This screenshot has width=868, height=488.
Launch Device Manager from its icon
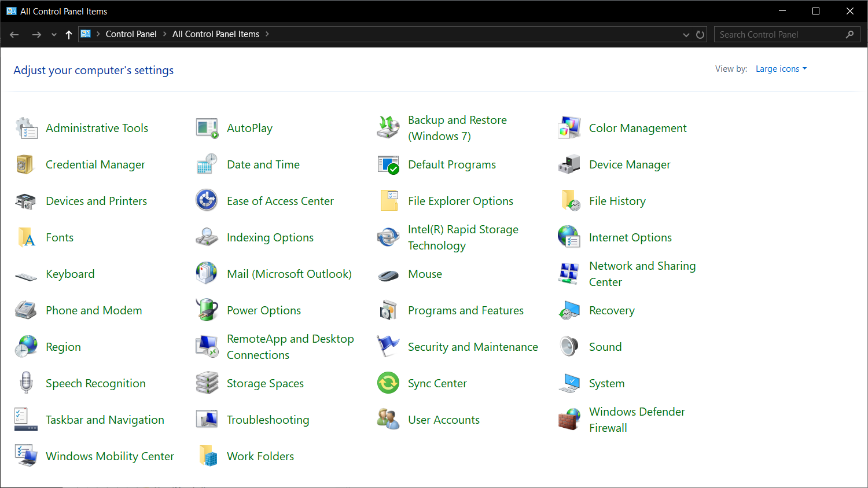(x=569, y=164)
